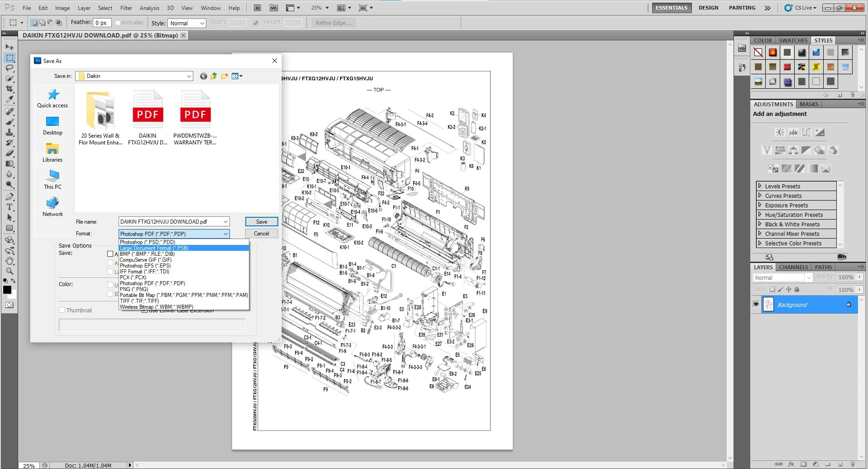Add a Brightness/Contrast adjustment

click(780, 132)
